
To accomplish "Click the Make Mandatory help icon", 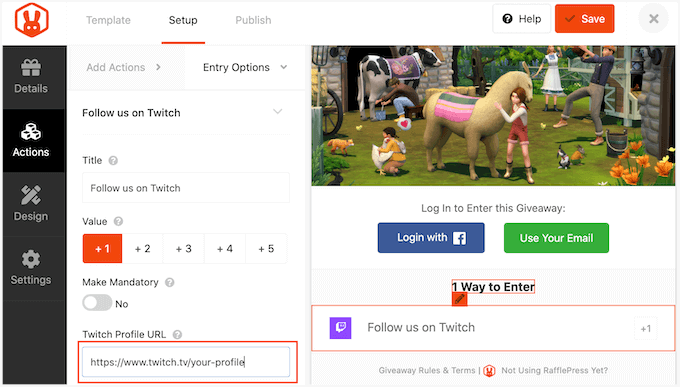I will (170, 282).
